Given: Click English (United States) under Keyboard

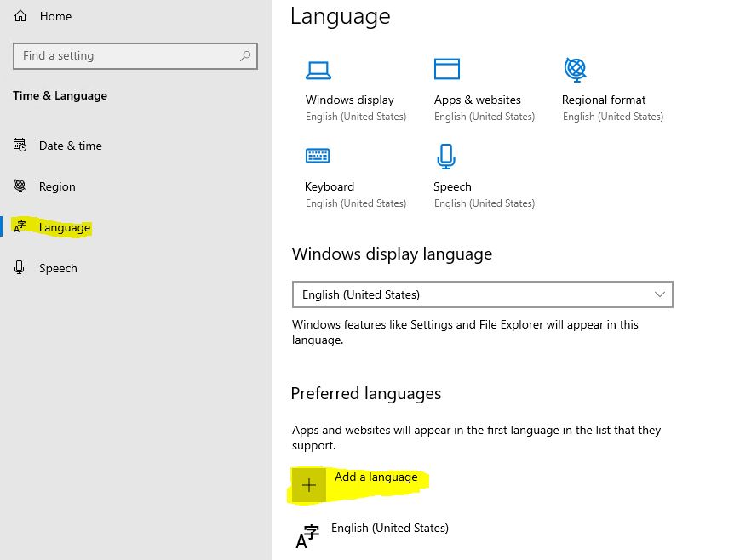Looking at the screenshot, I should [x=356, y=203].
